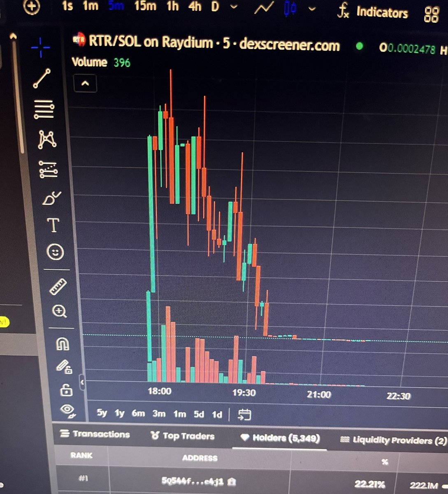Image resolution: width=448 pixels, height=494 pixels.
Task: Open the Liquidity Providers (2) tab
Action: click(x=394, y=440)
